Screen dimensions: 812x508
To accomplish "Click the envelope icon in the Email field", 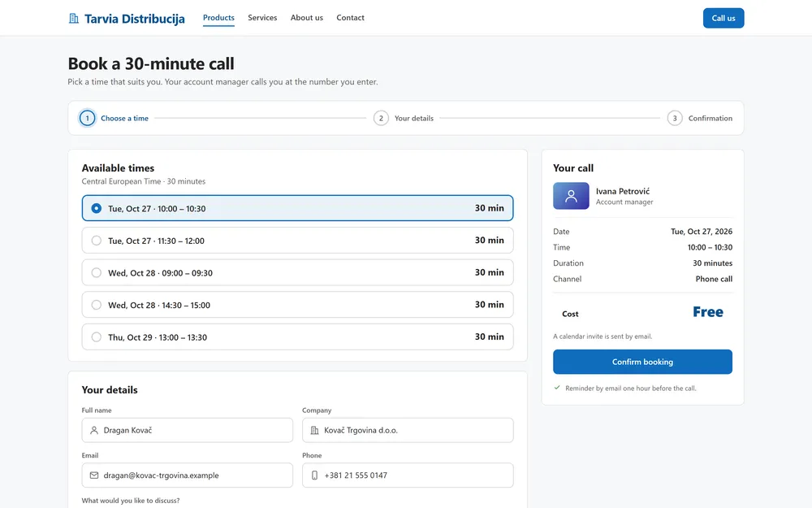I will click(93, 475).
